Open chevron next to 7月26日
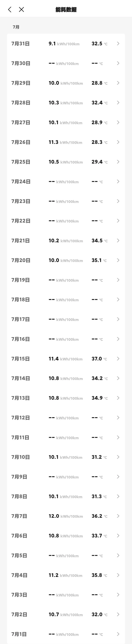Viewport: 132px width, 644px height. click(118, 142)
